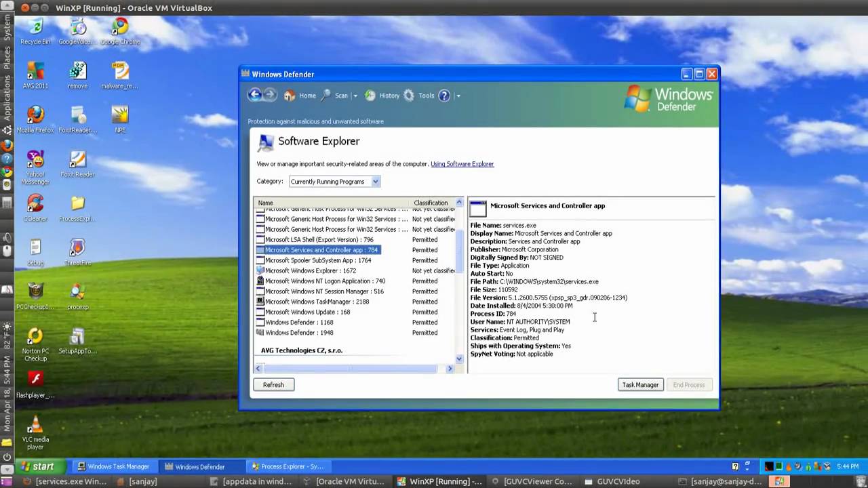Open the AVG 2011 desktop icon
Viewport: 868px width, 488px height.
pyautogui.click(x=35, y=76)
